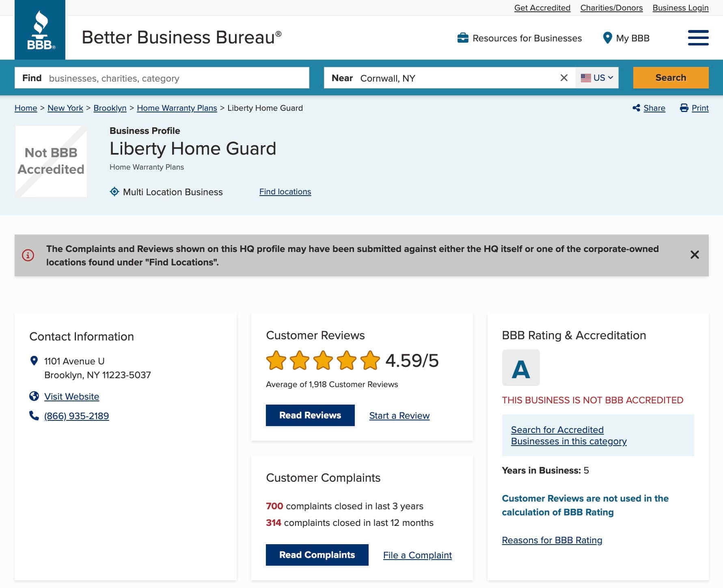Go to Home Warranty Plans breadcrumb

177,108
